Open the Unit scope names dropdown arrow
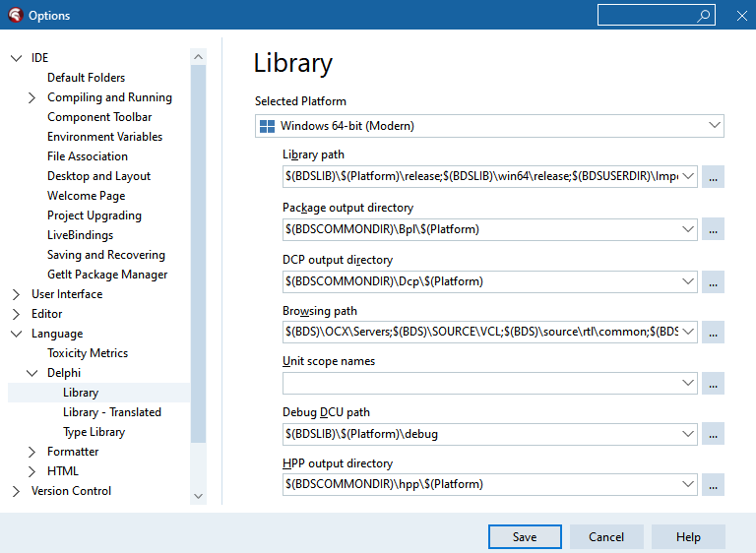 [688, 384]
